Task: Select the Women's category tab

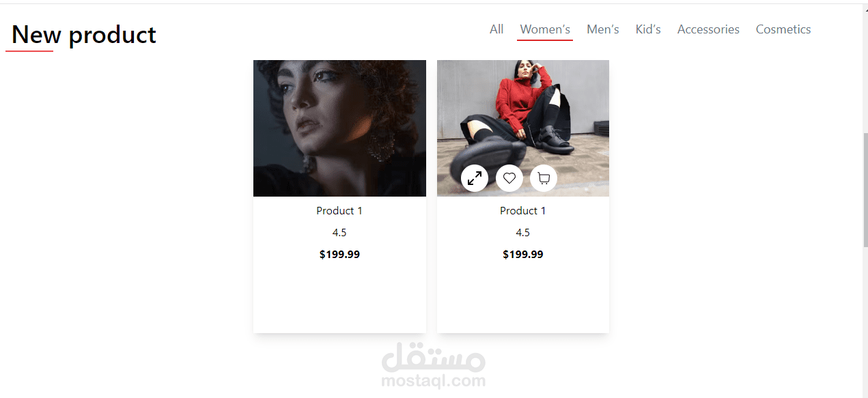Action: coord(545,29)
